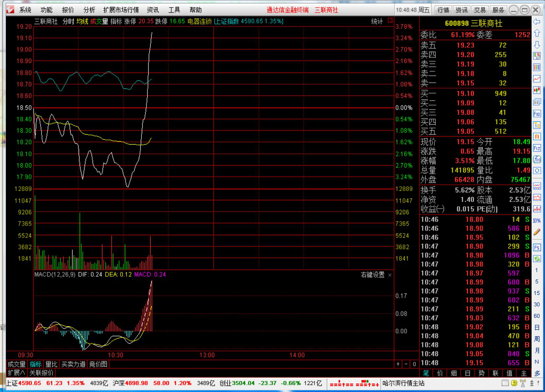This screenshot has height=392, width=545.
Task: Click the F10 company info icon
Action: [x=537, y=114]
